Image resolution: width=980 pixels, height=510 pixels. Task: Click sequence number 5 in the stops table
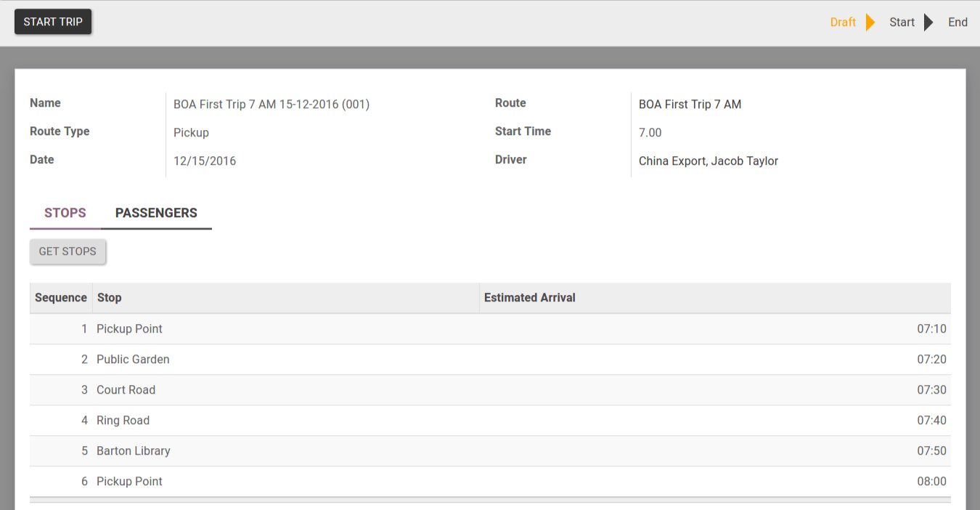coord(84,451)
